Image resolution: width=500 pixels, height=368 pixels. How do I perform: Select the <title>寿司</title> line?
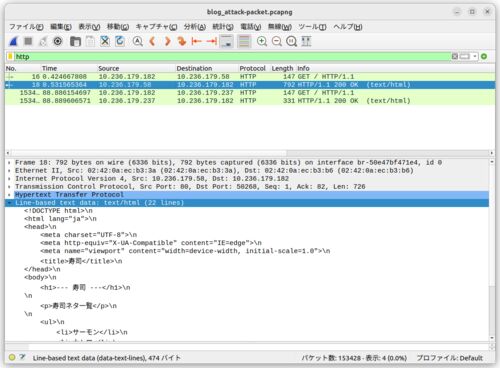[x=81, y=261]
